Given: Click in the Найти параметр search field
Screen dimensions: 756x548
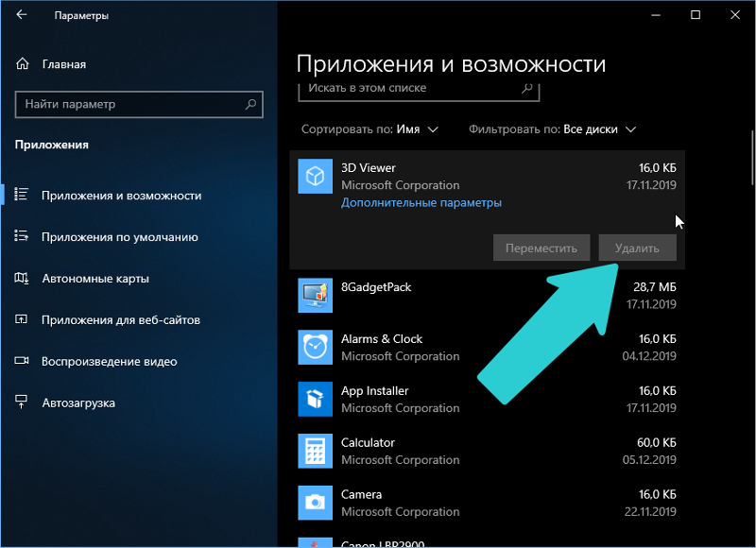Looking at the screenshot, I should 139,104.
